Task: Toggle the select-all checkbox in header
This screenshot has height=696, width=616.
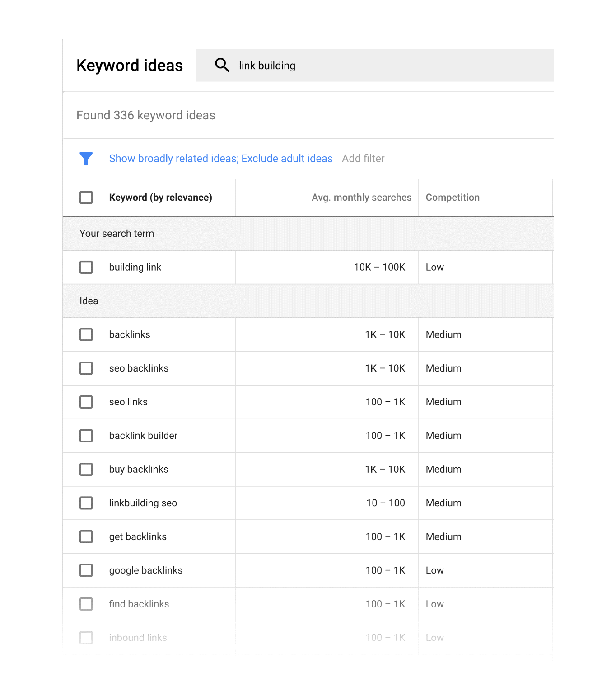Action: pyautogui.click(x=86, y=198)
